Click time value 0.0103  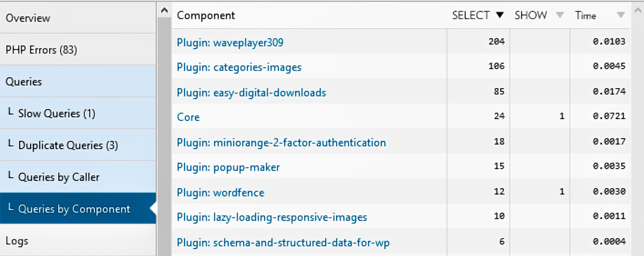click(609, 41)
